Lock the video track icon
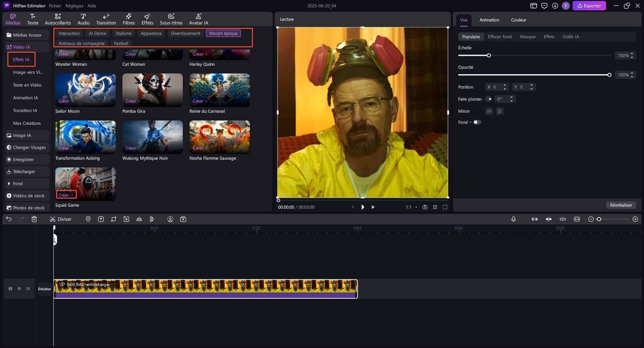The height and width of the screenshot is (348, 644). click(x=10, y=289)
